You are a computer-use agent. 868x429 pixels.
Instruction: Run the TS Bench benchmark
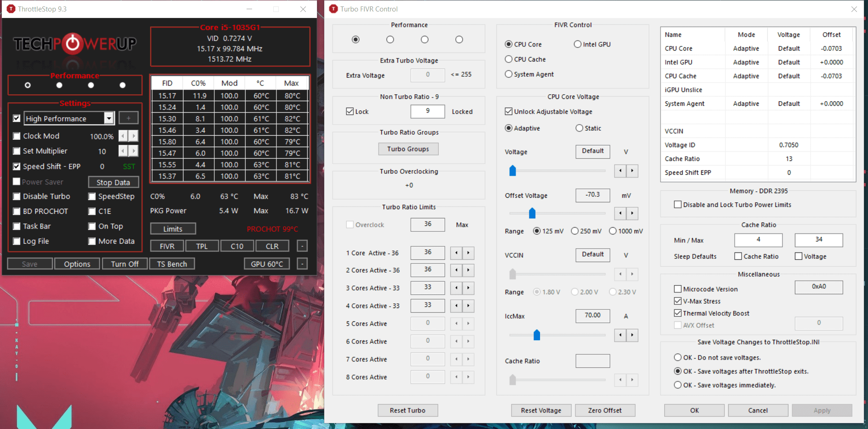pyautogui.click(x=172, y=263)
